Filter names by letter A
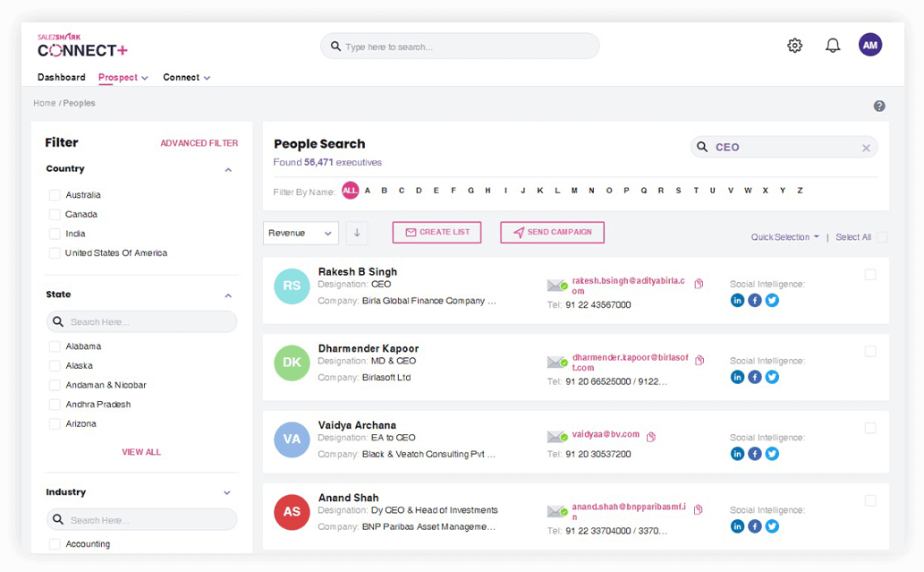 [368, 191]
